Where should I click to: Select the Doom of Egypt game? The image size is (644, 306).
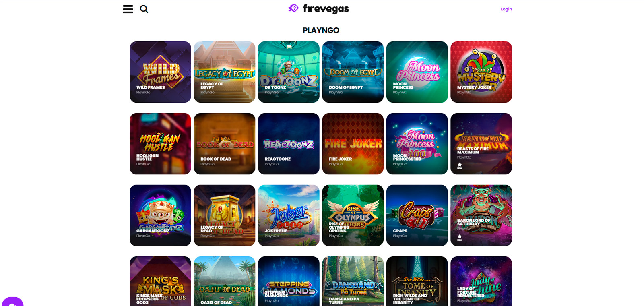[x=353, y=72]
